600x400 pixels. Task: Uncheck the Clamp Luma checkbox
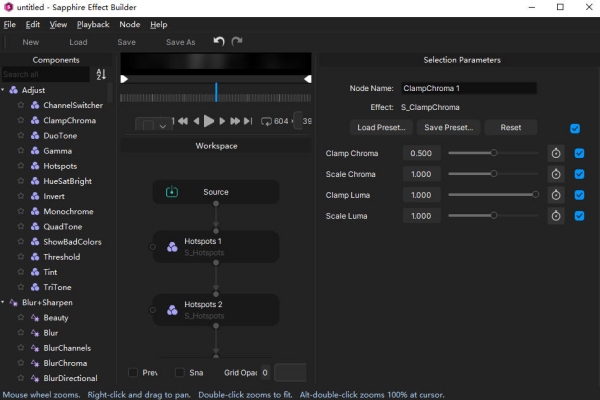click(x=579, y=195)
